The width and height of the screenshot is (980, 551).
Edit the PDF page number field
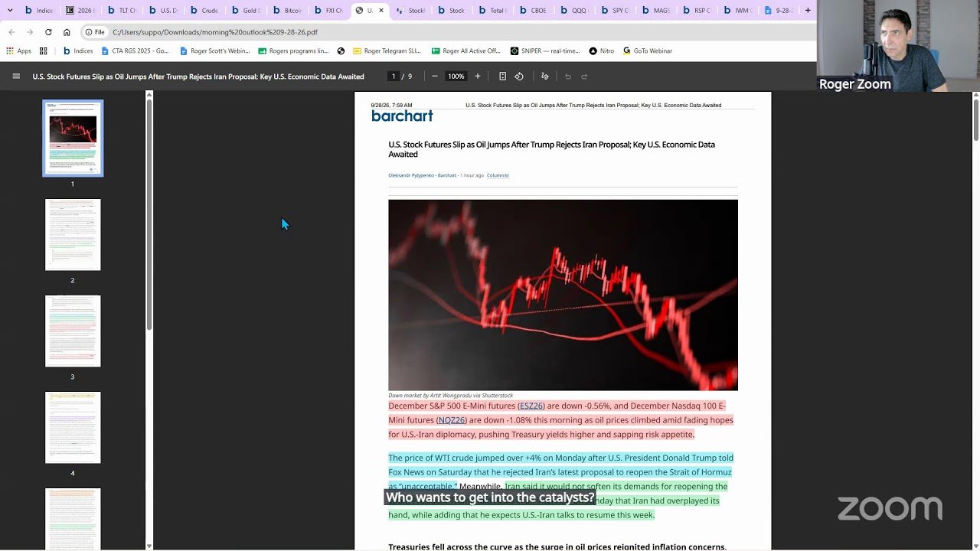pos(394,77)
